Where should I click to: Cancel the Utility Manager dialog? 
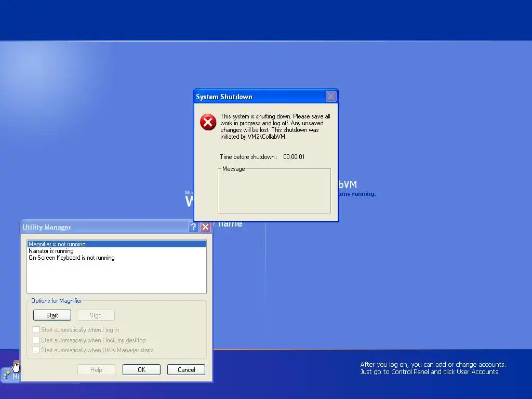[187, 369]
